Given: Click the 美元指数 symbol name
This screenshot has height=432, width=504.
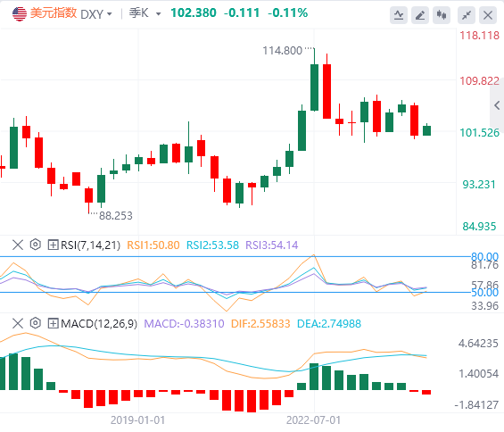Looking at the screenshot, I should (x=54, y=13).
